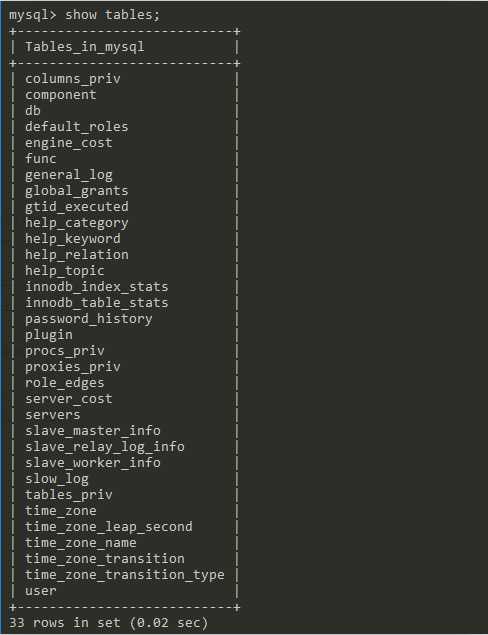Click the time_zone_transition_type table name

pyautogui.click(x=125, y=575)
